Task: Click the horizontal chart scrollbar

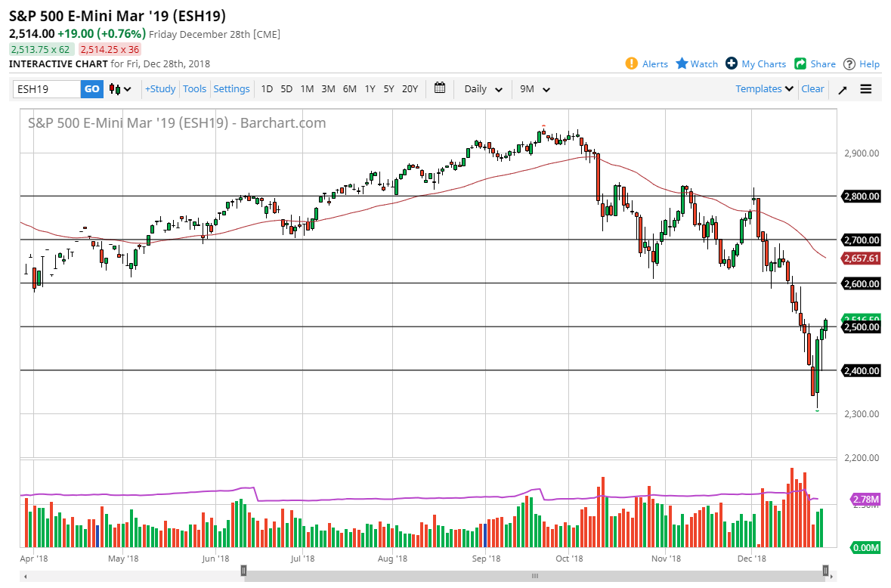Action: pos(534,573)
